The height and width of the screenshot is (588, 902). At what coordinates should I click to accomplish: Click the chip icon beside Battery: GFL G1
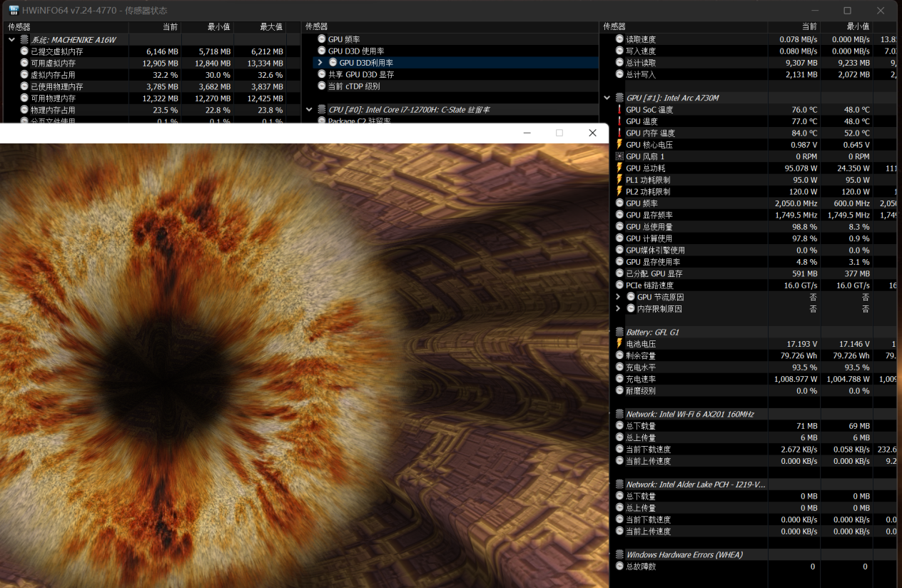click(619, 333)
